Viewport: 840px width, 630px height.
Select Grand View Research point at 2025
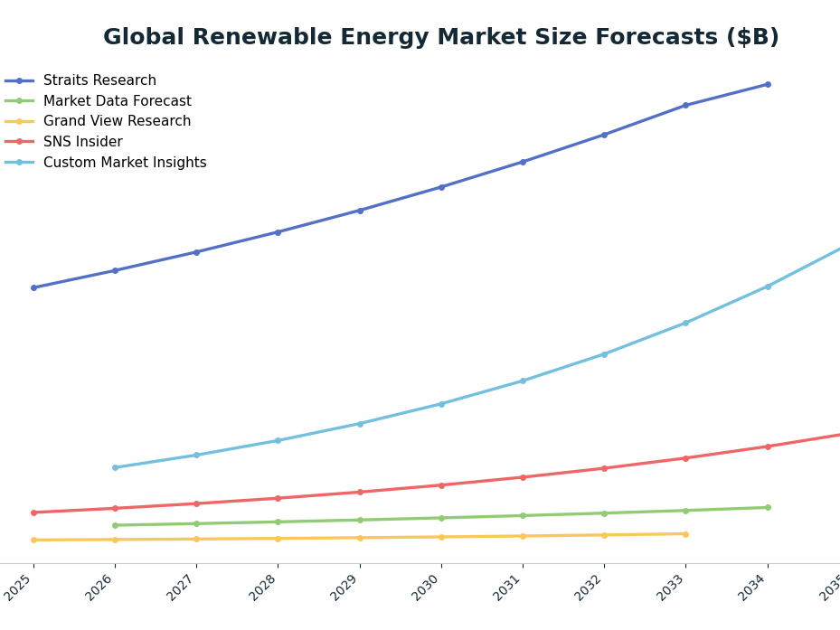pos(33,540)
